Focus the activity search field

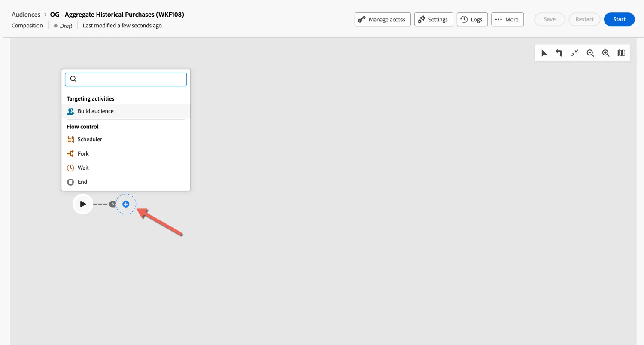click(126, 79)
